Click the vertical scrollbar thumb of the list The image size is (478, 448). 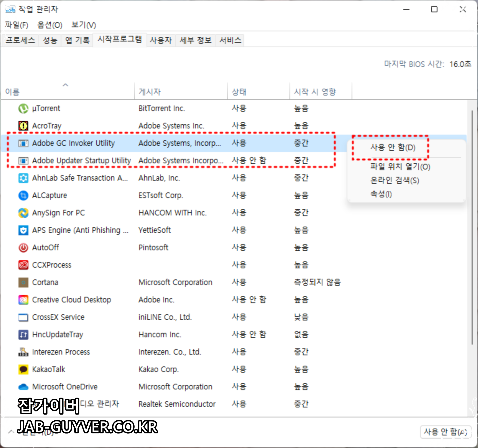point(472,227)
